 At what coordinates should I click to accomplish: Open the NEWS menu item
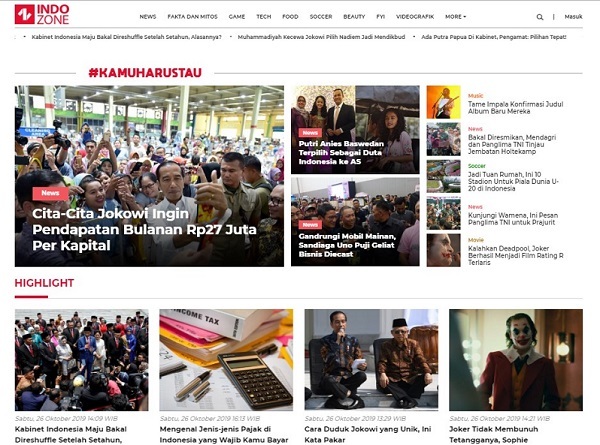[148, 17]
